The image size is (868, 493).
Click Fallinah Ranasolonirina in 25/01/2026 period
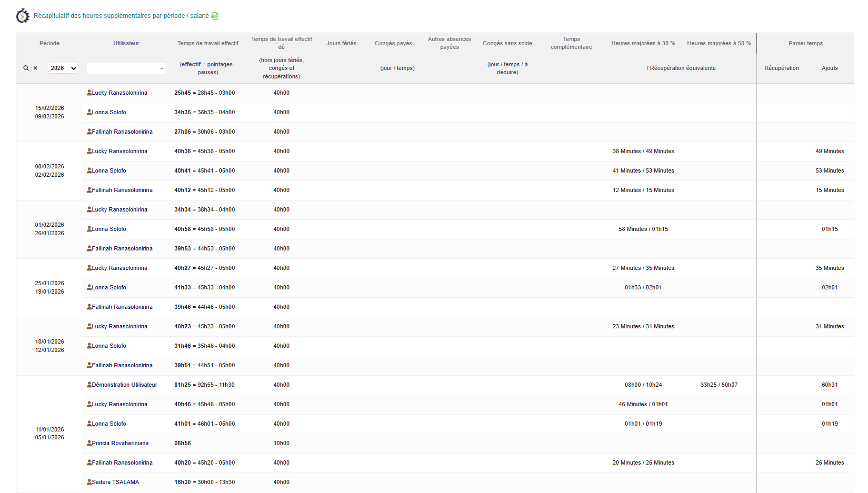122,307
